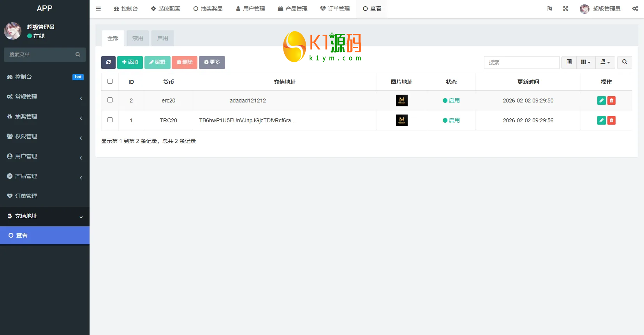Toggle table card view icon

point(569,62)
